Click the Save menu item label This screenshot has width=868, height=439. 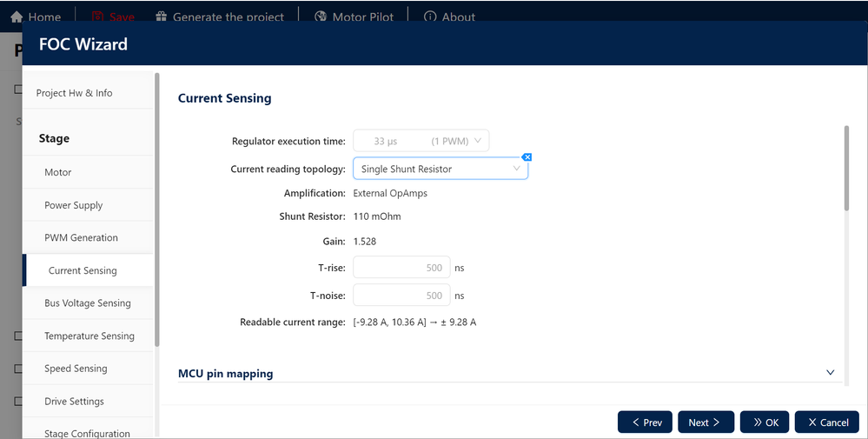(x=122, y=17)
